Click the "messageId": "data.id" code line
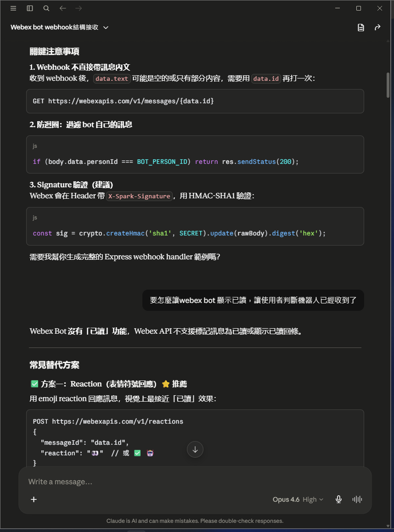This screenshot has height=532, width=394. point(85,442)
